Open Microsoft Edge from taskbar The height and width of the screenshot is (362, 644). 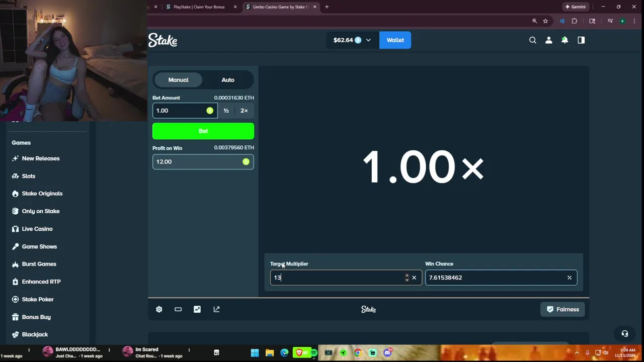[x=284, y=353]
